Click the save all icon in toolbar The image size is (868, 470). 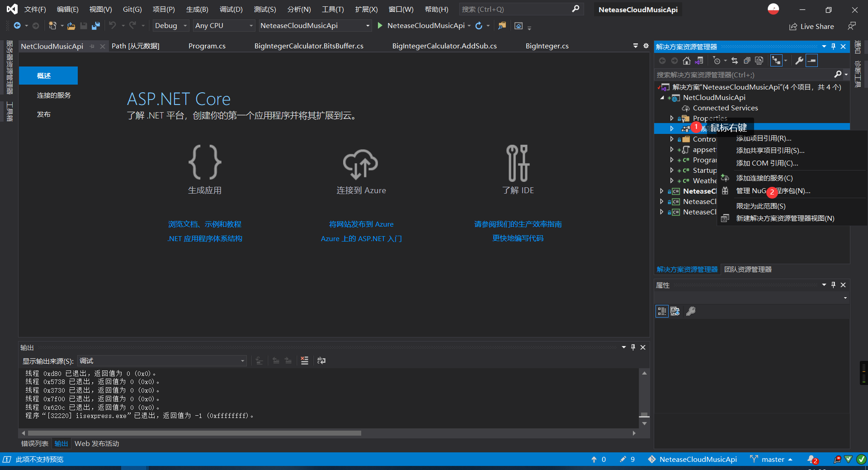[95, 26]
